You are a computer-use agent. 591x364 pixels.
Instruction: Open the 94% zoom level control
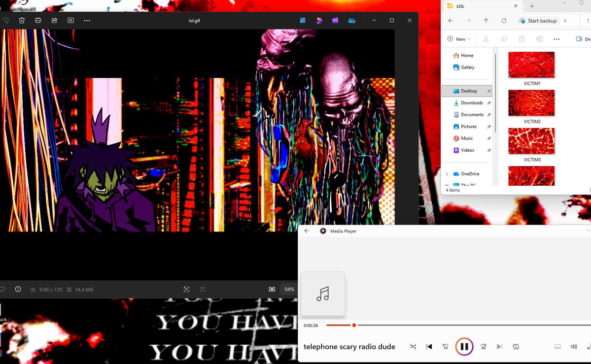289,290
